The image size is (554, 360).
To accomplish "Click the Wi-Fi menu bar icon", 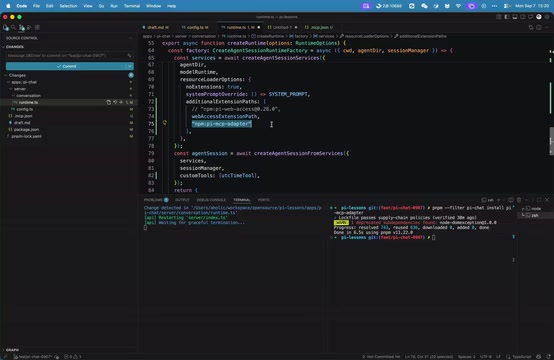I will pos(458,6).
